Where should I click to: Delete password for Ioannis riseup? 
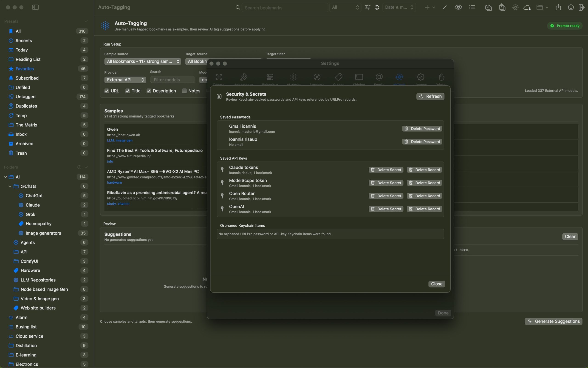click(422, 142)
